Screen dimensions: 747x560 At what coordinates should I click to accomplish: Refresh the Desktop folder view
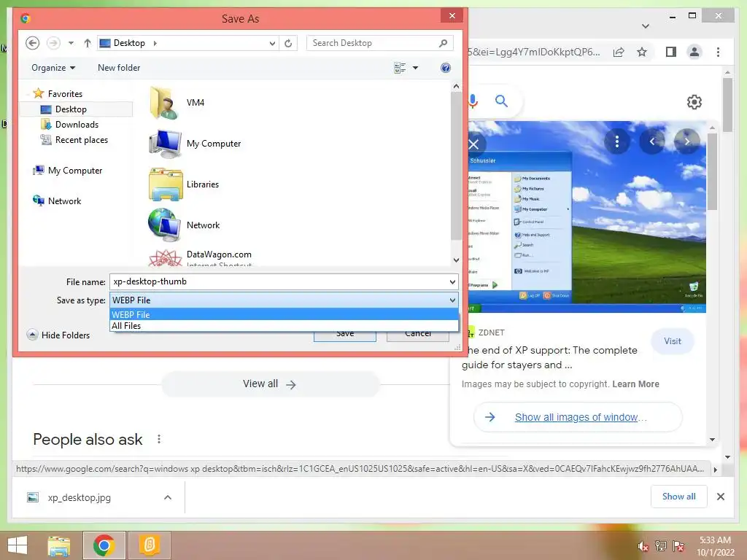(x=288, y=43)
